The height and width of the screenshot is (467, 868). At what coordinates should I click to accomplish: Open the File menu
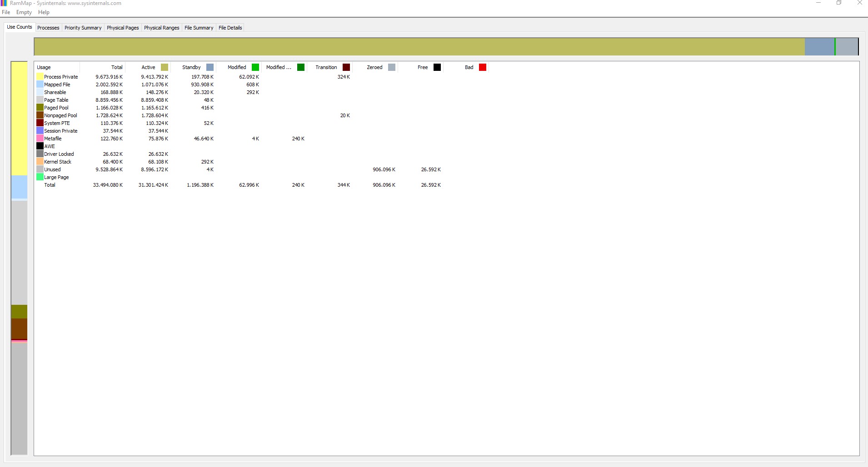pyautogui.click(x=6, y=12)
